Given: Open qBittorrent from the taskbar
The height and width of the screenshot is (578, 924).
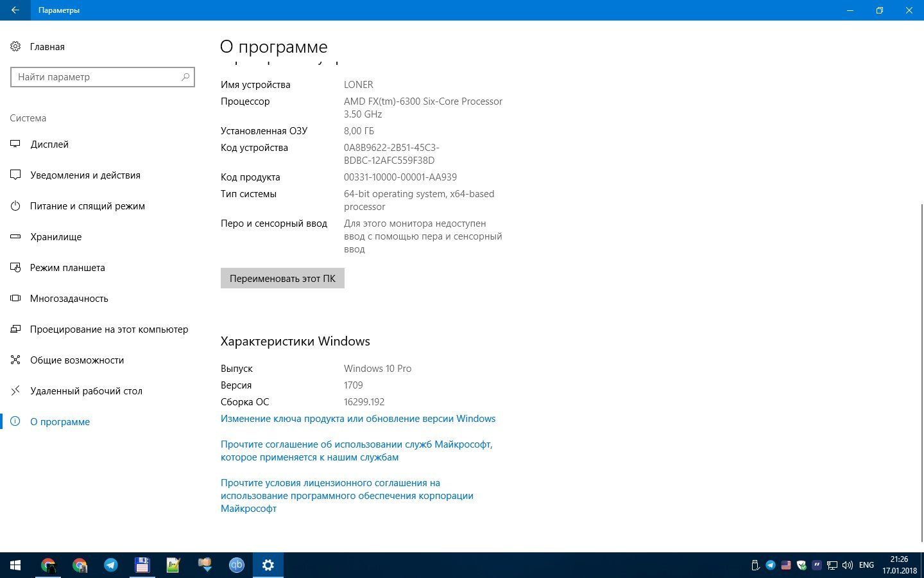Looking at the screenshot, I should 236,565.
